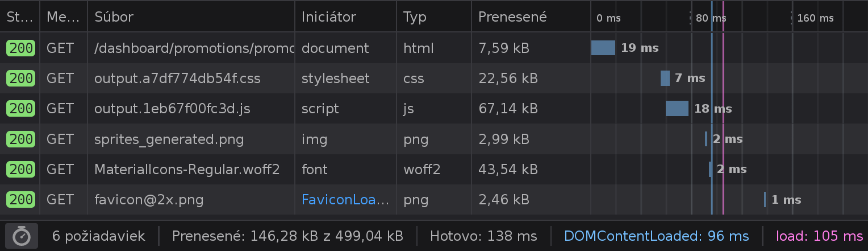Click the 200 status badge for favicon@2x.png
This screenshot has width=868, height=251.
pyautogui.click(x=20, y=200)
